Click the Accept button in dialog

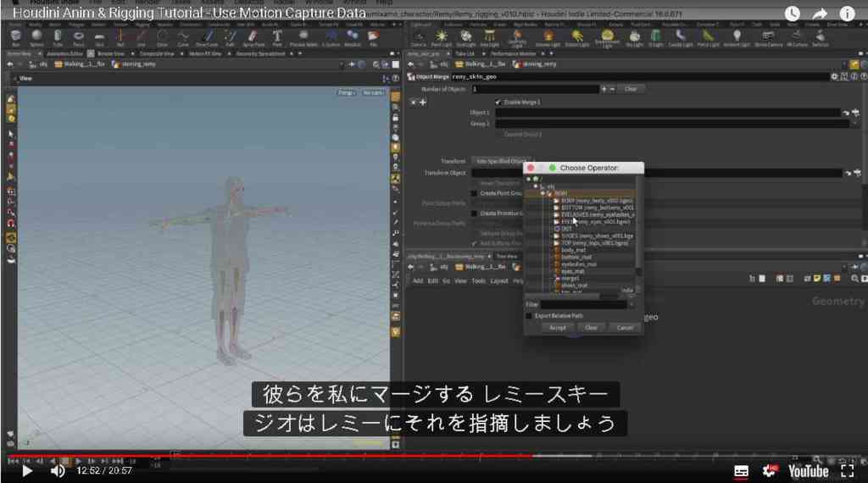click(558, 328)
